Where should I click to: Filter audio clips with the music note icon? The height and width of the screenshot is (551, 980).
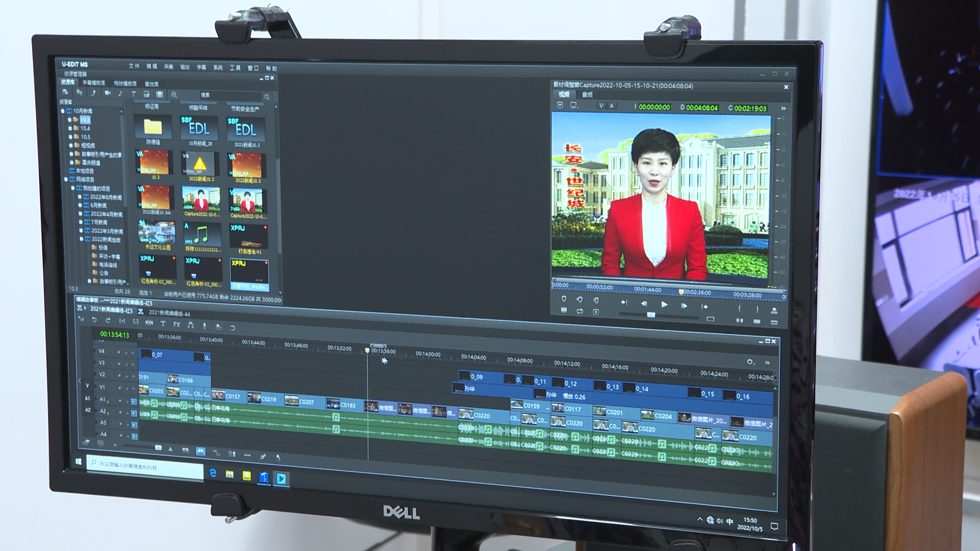pos(120,93)
